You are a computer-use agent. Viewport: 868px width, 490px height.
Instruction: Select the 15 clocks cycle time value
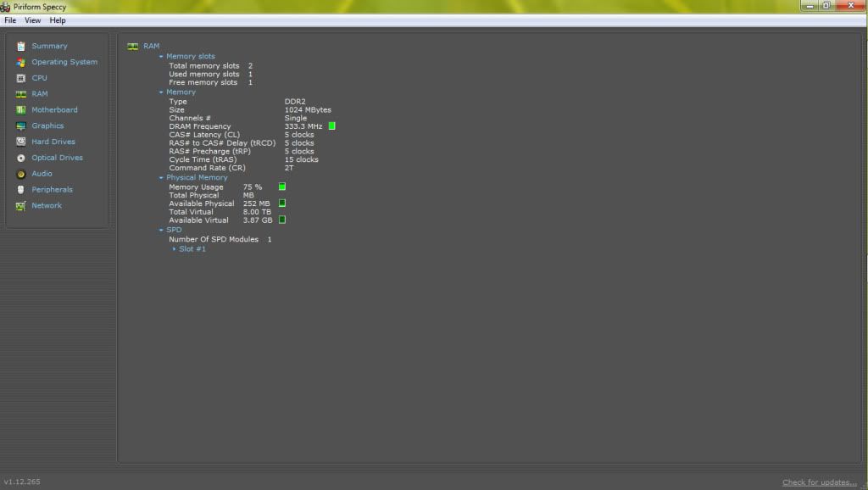[301, 159]
